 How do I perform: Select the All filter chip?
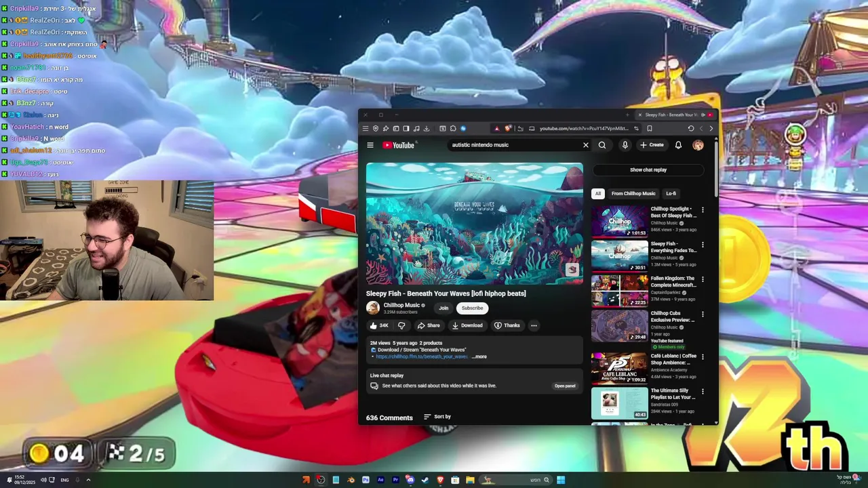pos(597,194)
